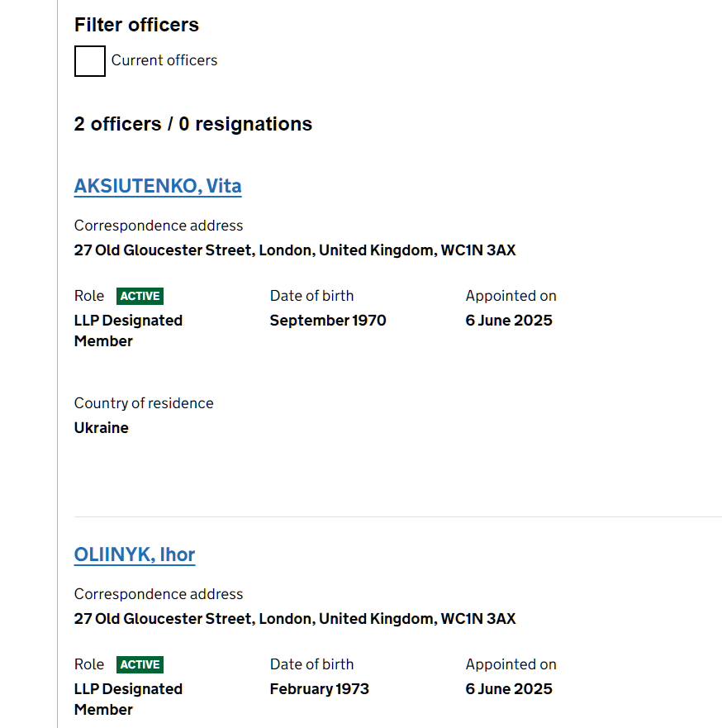Open AKSIUTENKO, Vita officer profile link
This screenshot has width=722, height=728.
click(x=158, y=186)
